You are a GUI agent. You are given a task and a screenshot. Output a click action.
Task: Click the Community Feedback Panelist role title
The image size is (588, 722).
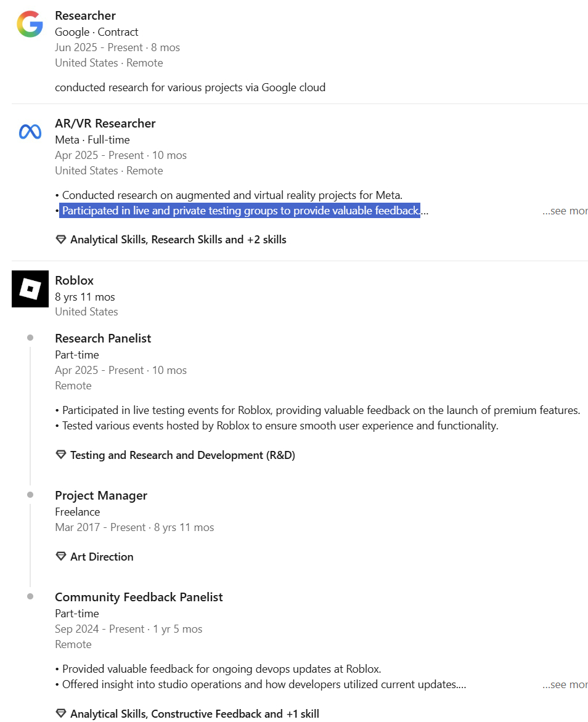pos(139,597)
